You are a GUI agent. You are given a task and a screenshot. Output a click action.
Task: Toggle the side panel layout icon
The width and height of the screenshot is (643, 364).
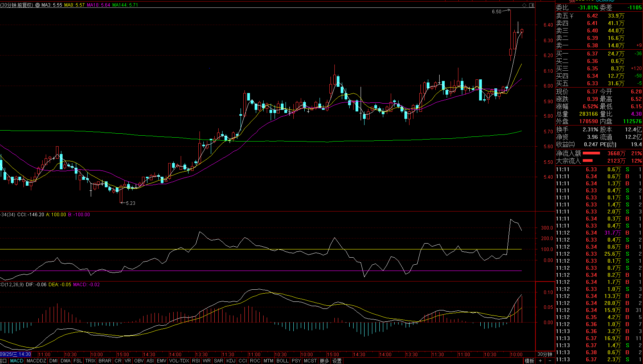pos(532,5)
